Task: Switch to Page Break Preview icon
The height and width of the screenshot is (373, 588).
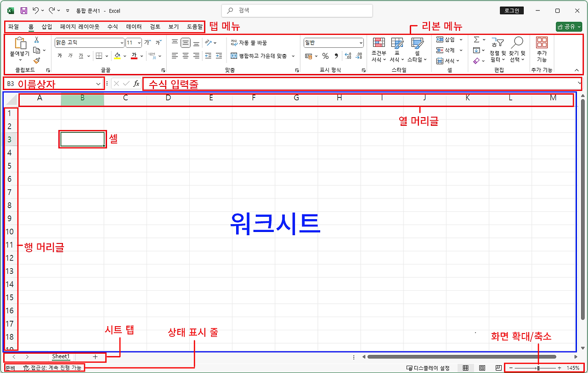Action: [x=498, y=368]
